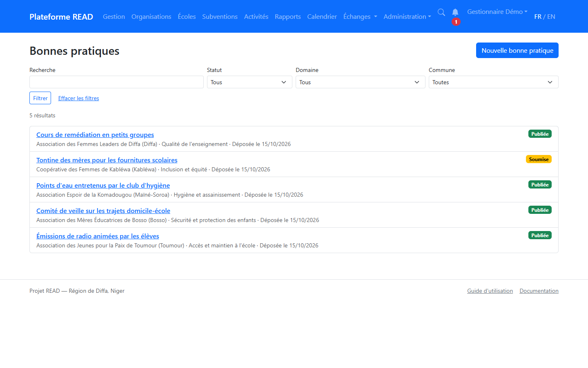Open the Échanges dropdown menu
This screenshot has width=588, height=368.
tap(360, 17)
